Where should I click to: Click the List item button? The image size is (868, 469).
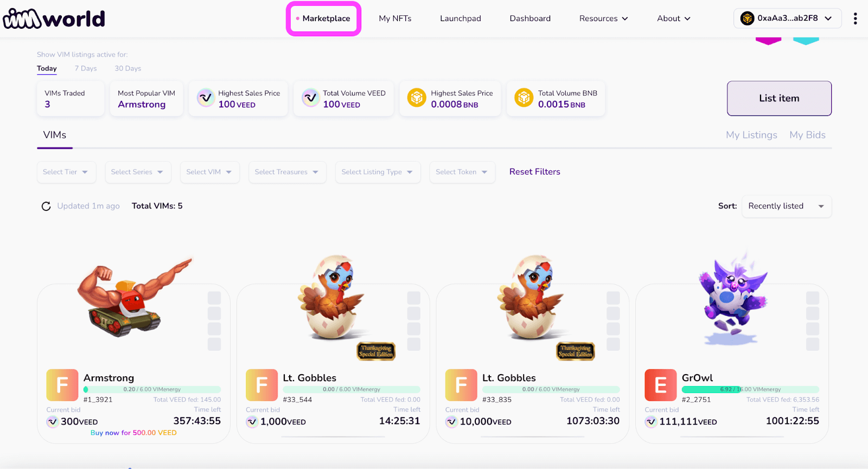point(778,98)
